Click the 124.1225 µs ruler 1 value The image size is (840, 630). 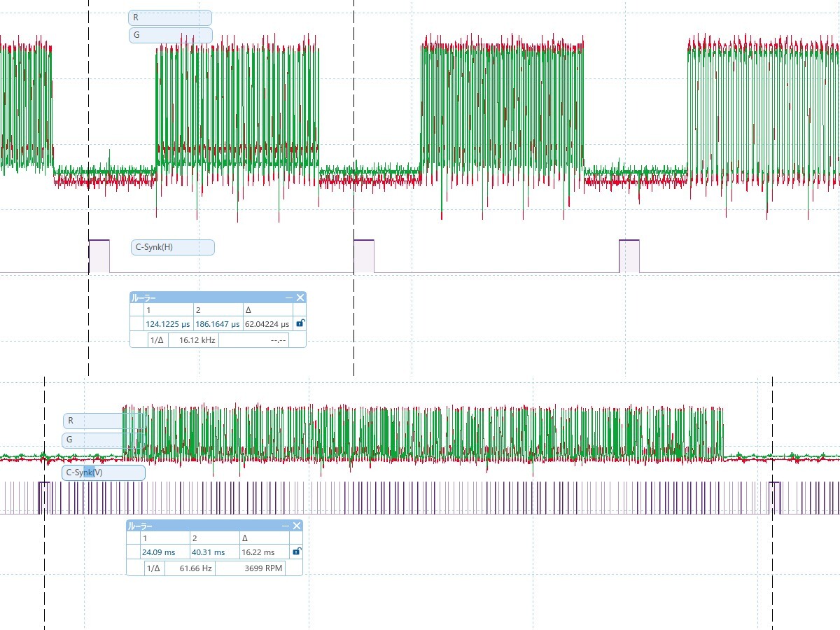[168, 324]
